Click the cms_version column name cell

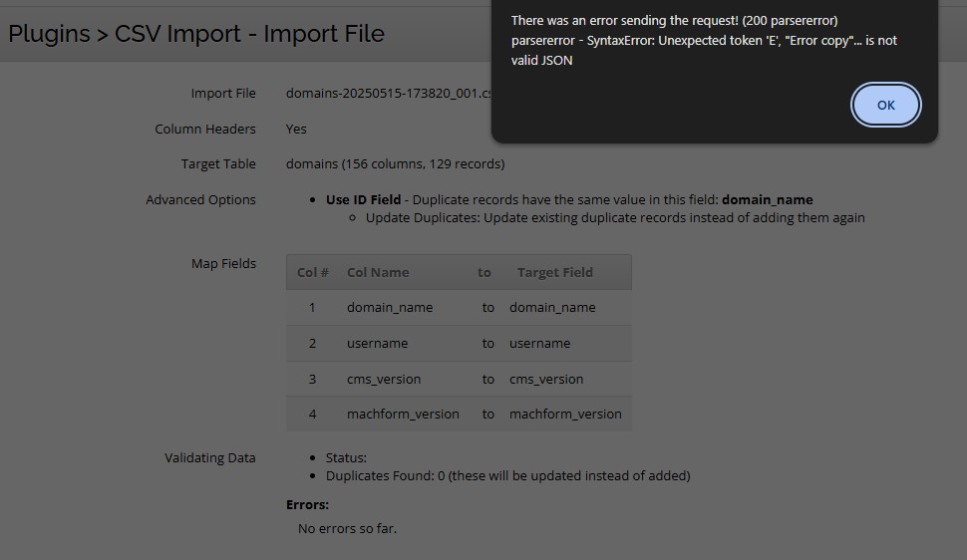pos(384,379)
